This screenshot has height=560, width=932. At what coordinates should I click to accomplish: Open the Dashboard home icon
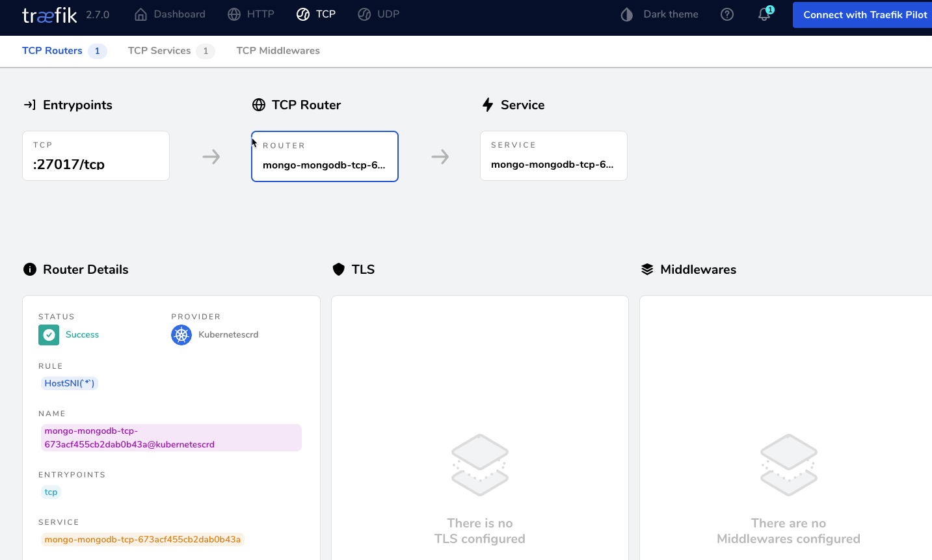140,14
